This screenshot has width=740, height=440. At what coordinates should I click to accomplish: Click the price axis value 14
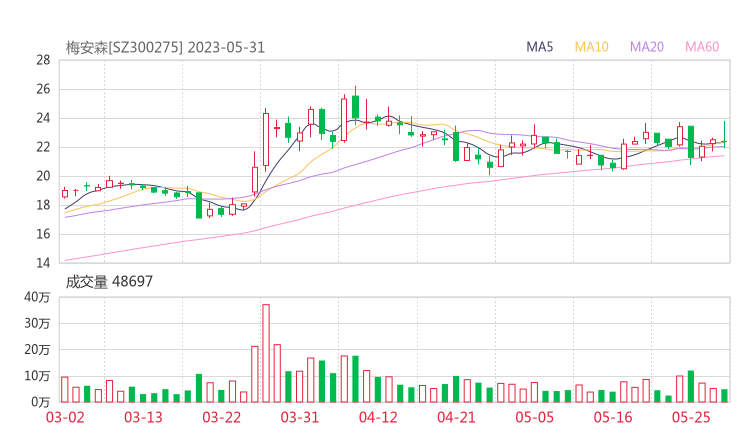[x=43, y=263]
